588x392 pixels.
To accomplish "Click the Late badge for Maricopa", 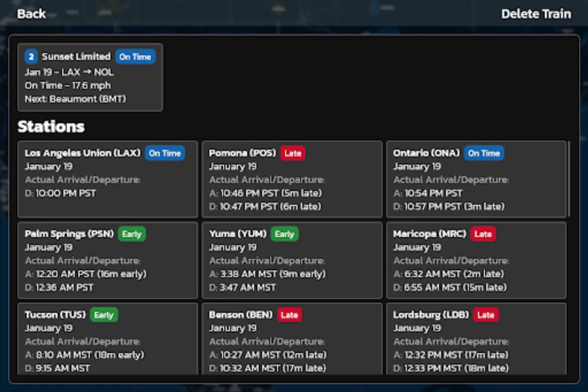I will tap(483, 234).
